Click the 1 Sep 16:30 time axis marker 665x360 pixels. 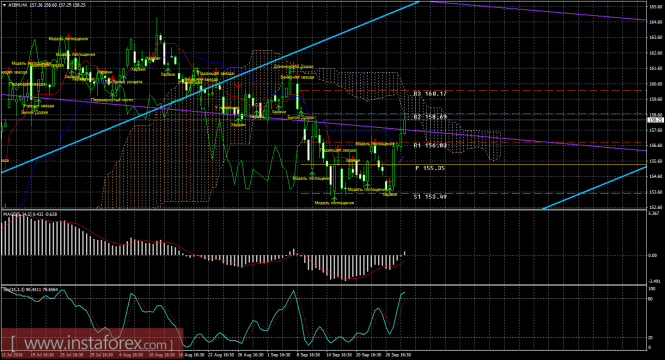[279, 354]
